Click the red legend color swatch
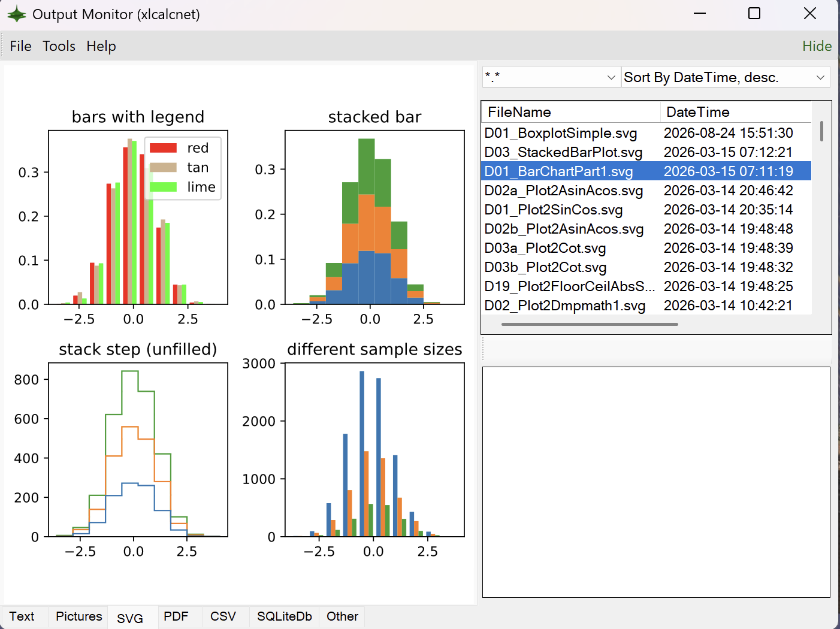The image size is (840, 629). [163, 148]
